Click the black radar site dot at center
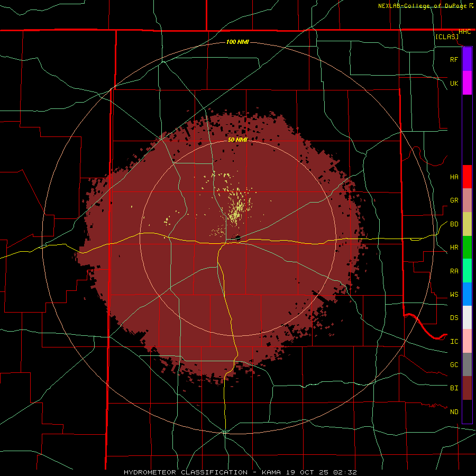The height and width of the screenshot is (476, 476). click(x=237, y=238)
